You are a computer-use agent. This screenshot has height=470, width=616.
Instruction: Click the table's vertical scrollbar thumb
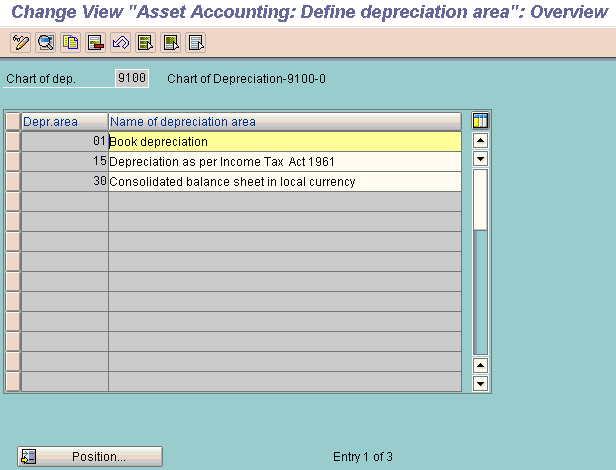[x=480, y=200]
